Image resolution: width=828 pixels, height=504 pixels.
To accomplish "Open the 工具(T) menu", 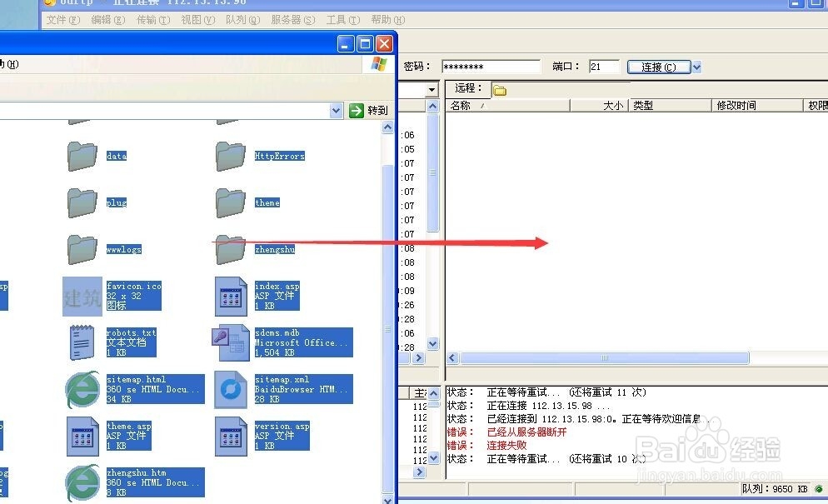I will coord(342,20).
